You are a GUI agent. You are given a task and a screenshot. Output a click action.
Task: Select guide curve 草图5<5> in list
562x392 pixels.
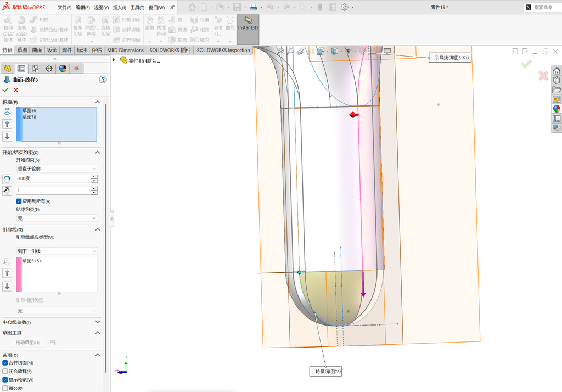32,261
